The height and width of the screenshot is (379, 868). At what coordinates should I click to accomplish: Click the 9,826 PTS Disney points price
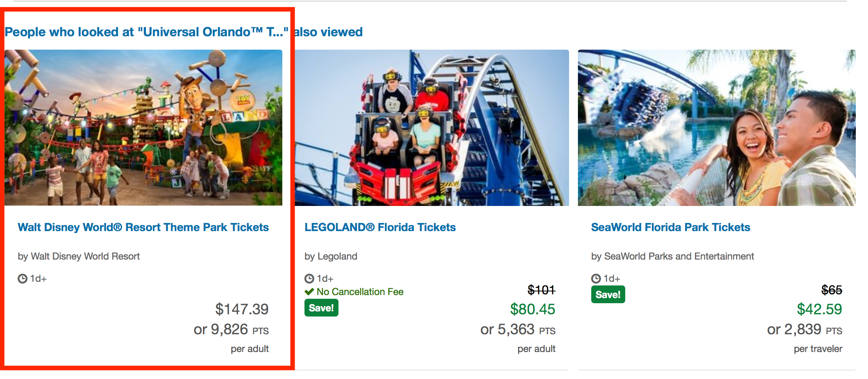tap(231, 329)
